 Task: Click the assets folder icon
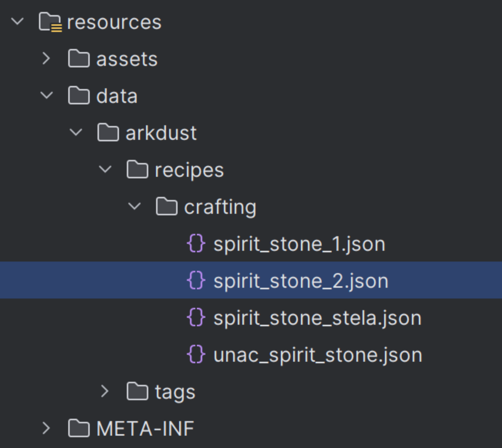tap(79, 59)
